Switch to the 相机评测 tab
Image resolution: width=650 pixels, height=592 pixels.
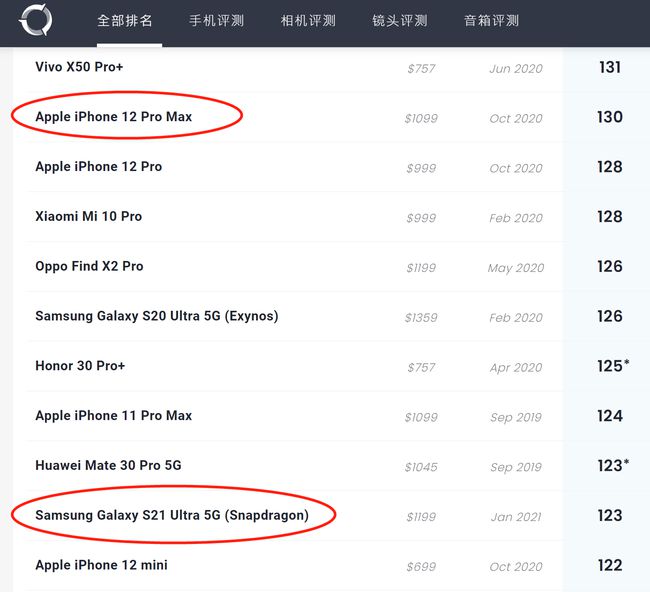point(308,21)
